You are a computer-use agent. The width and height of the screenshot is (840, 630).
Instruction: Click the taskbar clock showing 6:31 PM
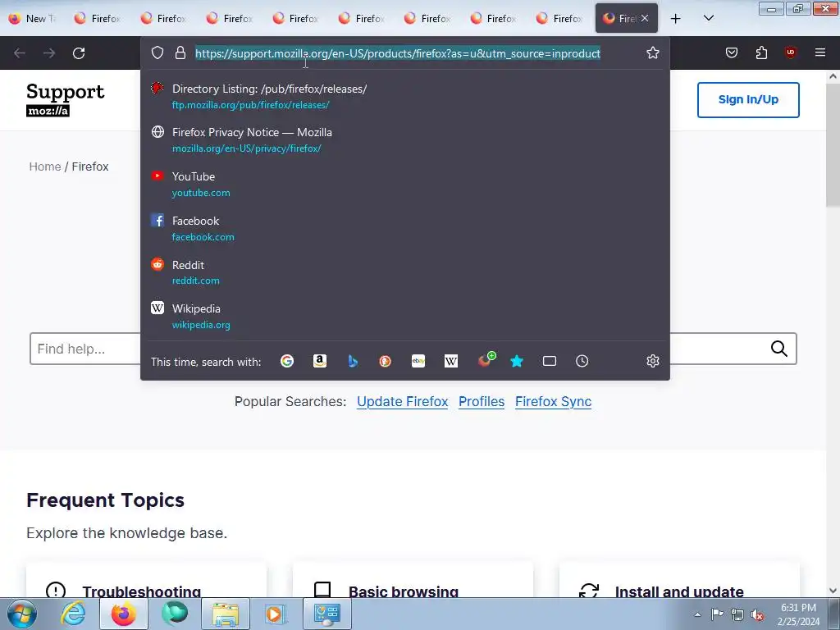pos(798,614)
